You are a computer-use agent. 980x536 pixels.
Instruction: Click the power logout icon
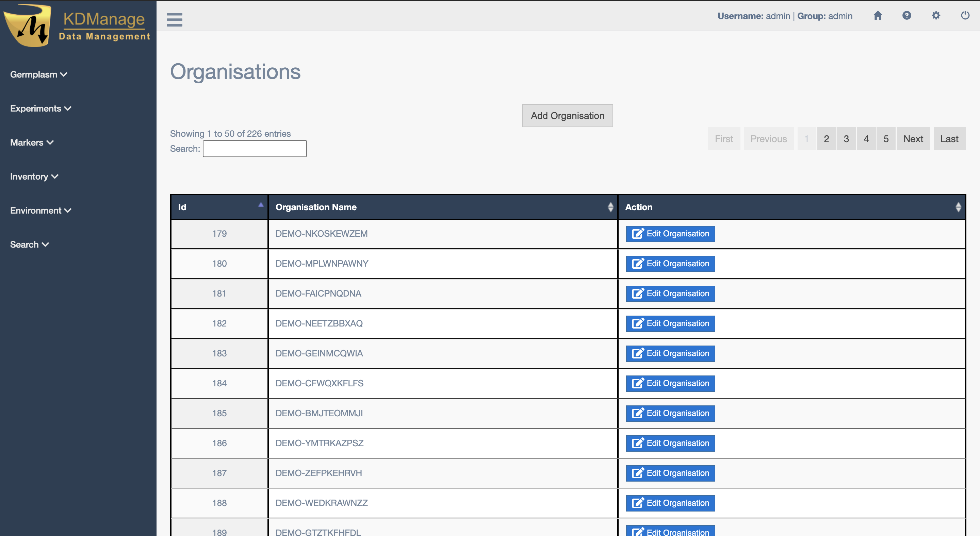[x=965, y=16]
